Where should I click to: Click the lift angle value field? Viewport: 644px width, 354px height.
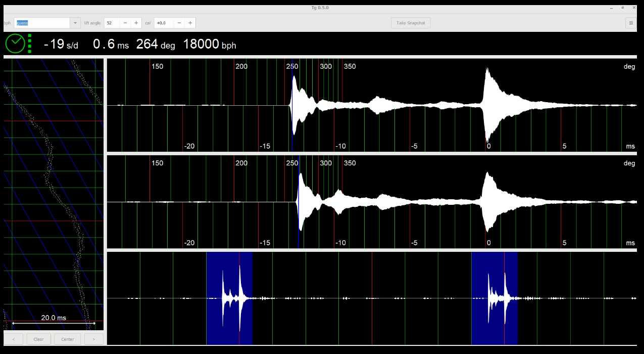(x=112, y=23)
